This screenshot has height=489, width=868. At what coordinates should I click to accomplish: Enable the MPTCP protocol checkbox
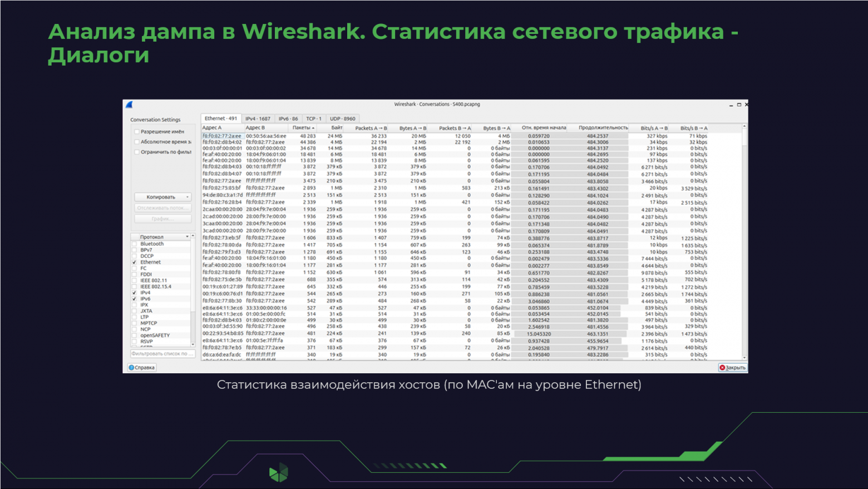coord(134,323)
